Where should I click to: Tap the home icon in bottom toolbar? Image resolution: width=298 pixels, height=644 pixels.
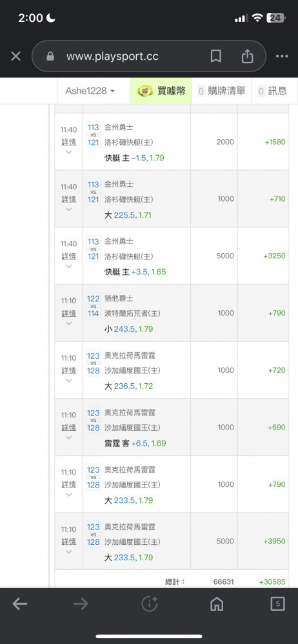[x=217, y=603]
